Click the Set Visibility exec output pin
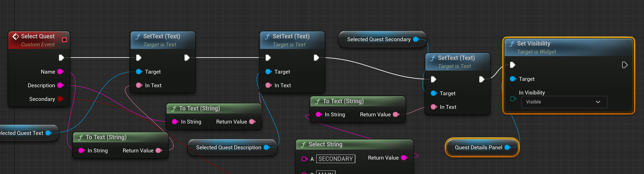 (624, 65)
